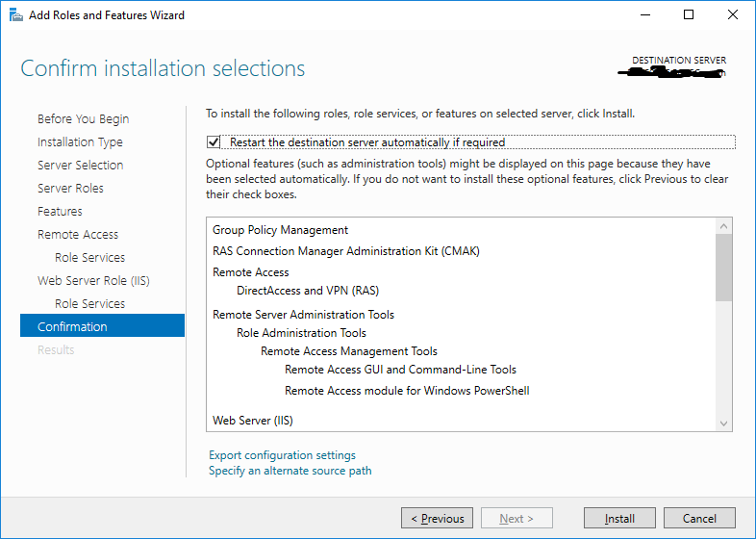756x539 pixels.
Task: Click Export configuration settings link
Action: coord(282,455)
